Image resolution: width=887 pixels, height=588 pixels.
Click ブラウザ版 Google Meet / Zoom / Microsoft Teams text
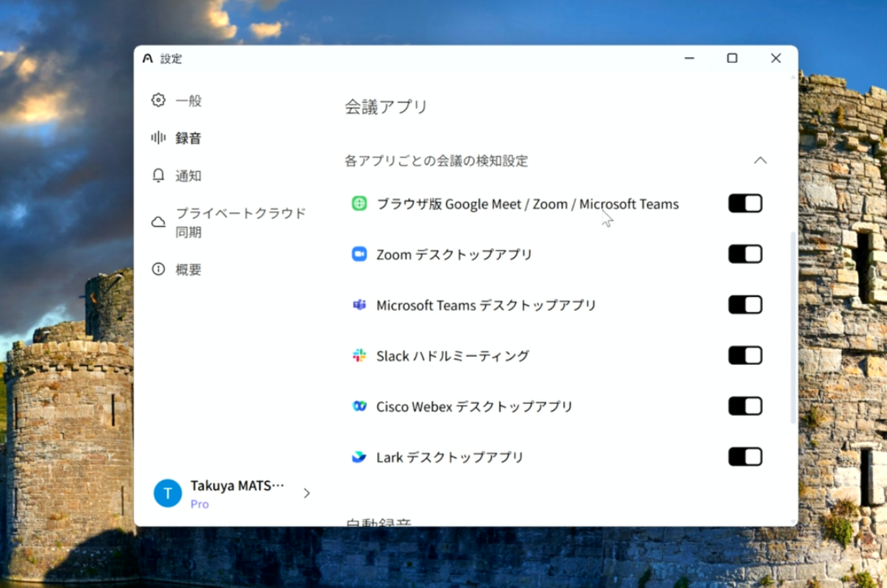pyautogui.click(x=528, y=204)
